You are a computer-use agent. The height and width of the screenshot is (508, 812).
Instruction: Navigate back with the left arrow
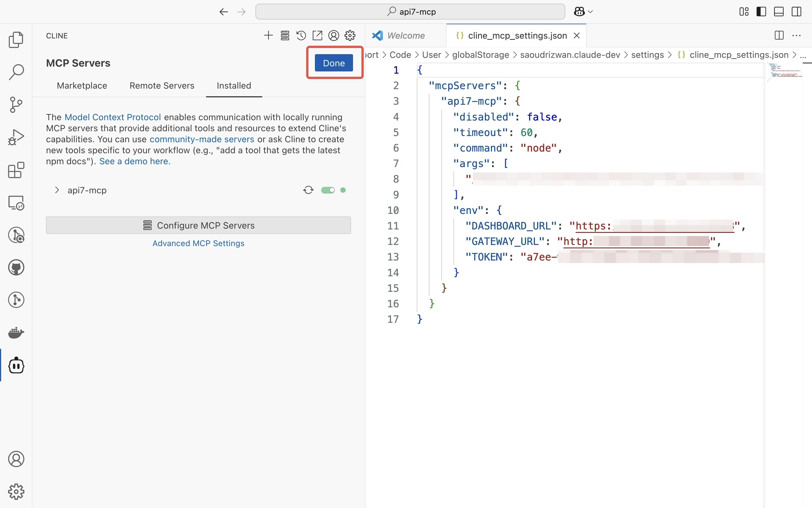click(x=224, y=12)
